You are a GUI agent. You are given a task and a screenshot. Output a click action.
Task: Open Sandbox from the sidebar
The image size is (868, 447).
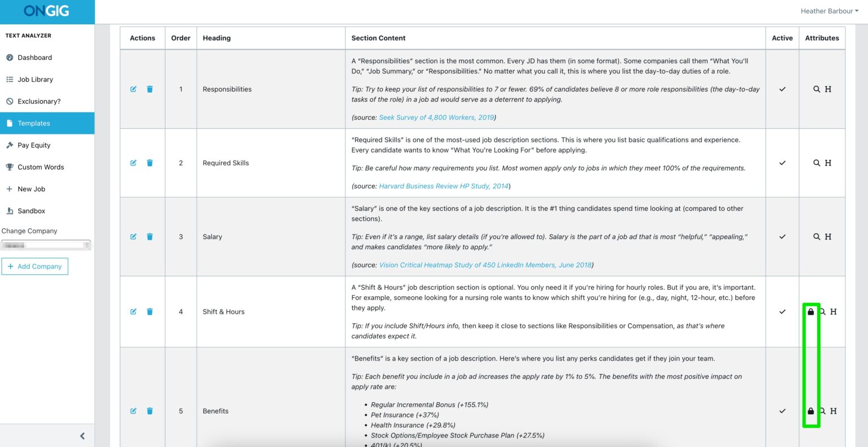coord(30,210)
